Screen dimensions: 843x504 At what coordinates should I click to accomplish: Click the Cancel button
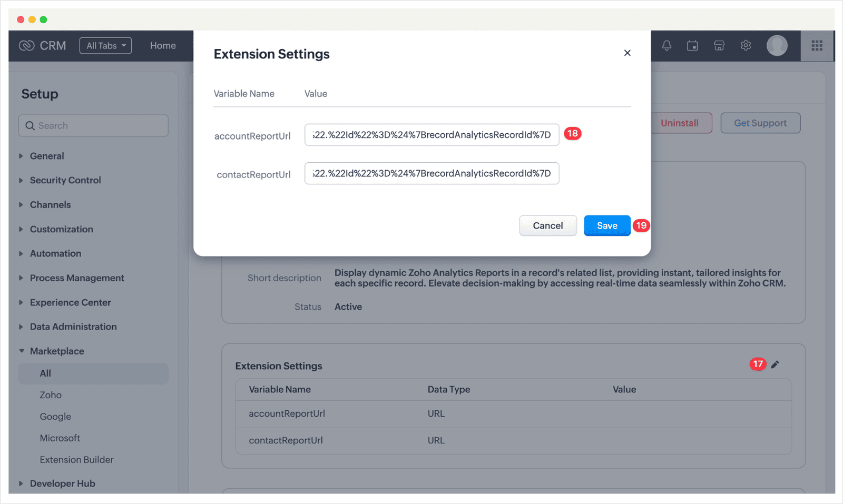point(548,225)
